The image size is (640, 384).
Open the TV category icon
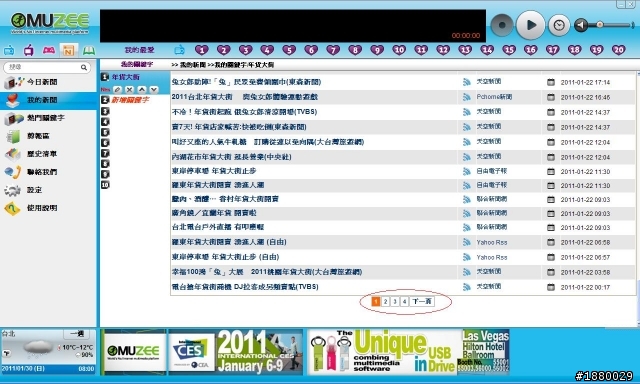[x=29, y=50]
